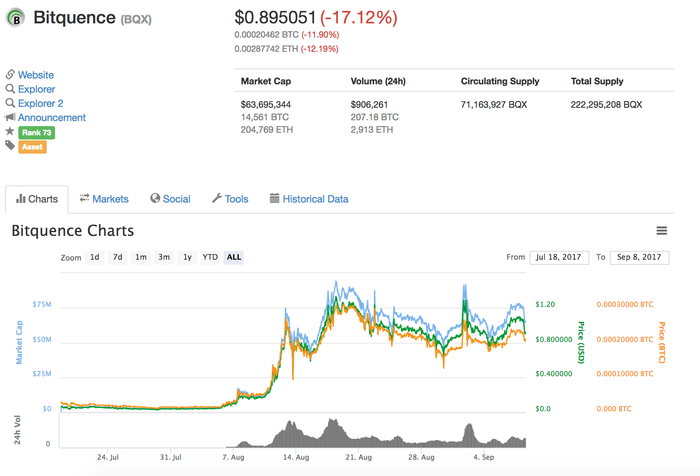Select the Charts tab
The image size is (700, 476).
coord(37,199)
